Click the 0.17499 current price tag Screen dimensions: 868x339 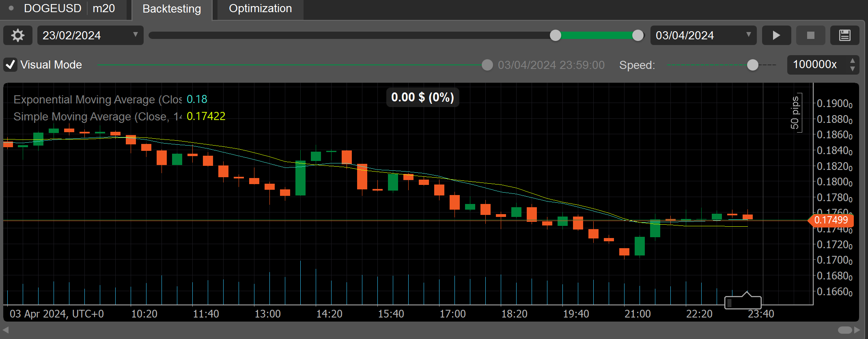(x=831, y=220)
